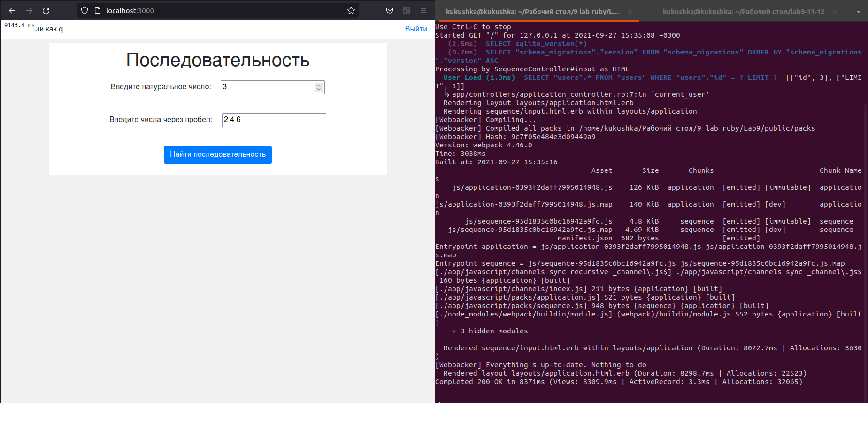
Task: Click the terminal vertical scrollbar
Action: (x=866, y=254)
